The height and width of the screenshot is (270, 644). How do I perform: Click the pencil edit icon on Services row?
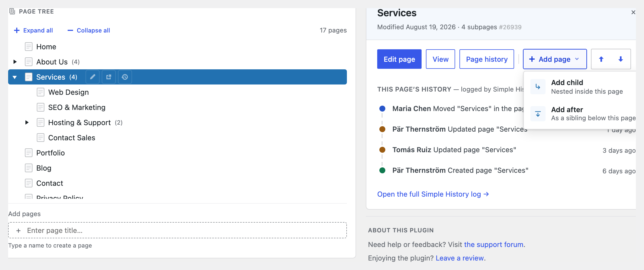coord(93,77)
